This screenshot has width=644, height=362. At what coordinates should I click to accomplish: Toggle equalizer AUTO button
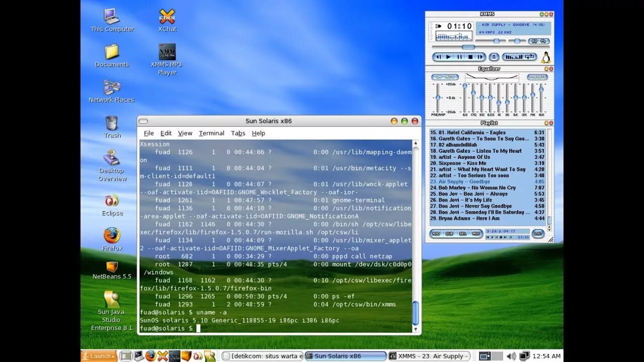(450, 76)
